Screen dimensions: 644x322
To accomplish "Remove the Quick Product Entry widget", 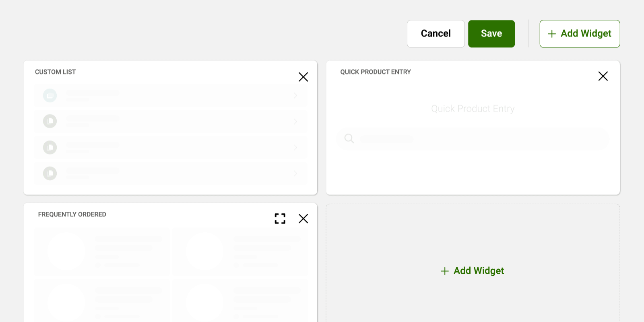I will pyautogui.click(x=603, y=76).
